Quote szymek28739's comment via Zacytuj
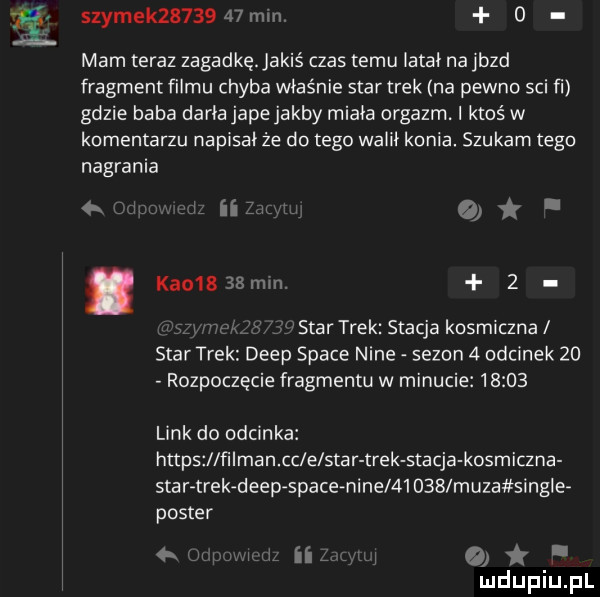600x597 pixels. click(x=261, y=209)
